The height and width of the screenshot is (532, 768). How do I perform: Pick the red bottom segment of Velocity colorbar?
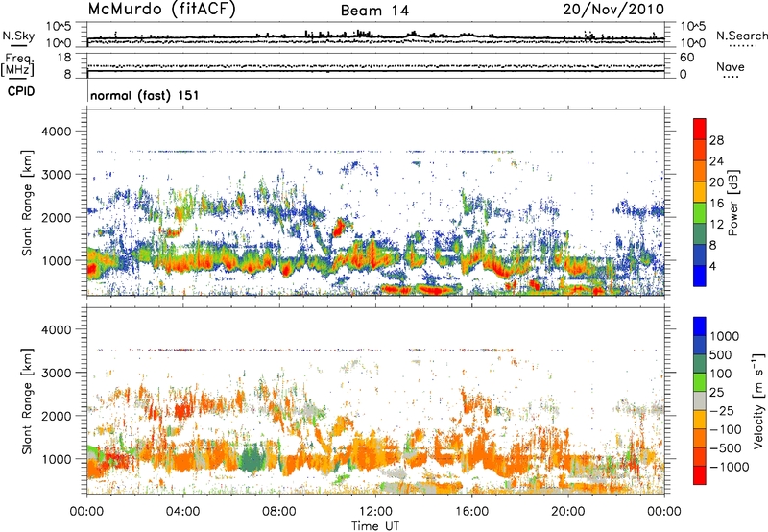tap(700, 475)
